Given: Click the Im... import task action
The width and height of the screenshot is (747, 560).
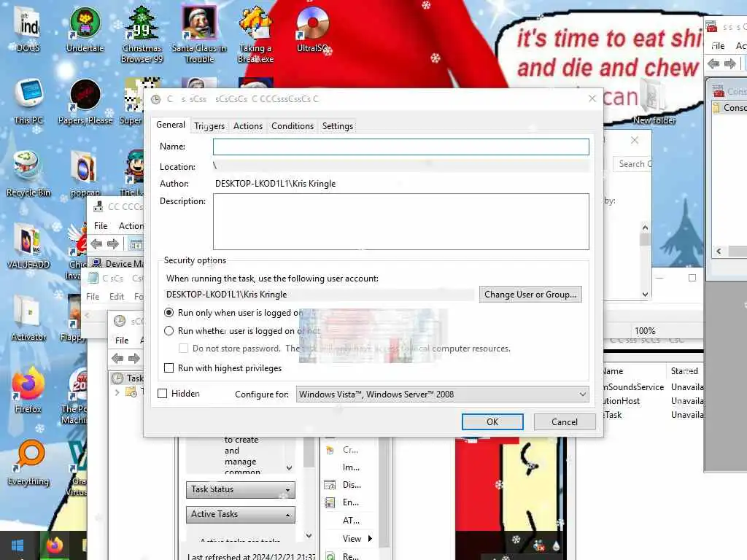Looking at the screenshot, I should click(351, 467).
